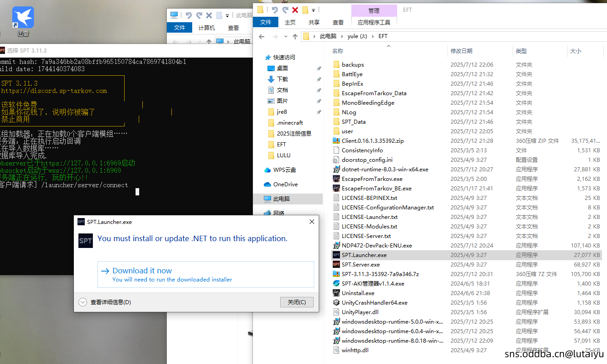Open WPS云盘 in the navigation pane
Viewport: 607px width, 364px height.
(280, 170)
